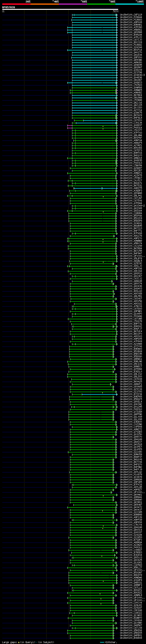
Task: Click the cyan alignment bar for UniRef100_C6F119
Action: (95, 15)
